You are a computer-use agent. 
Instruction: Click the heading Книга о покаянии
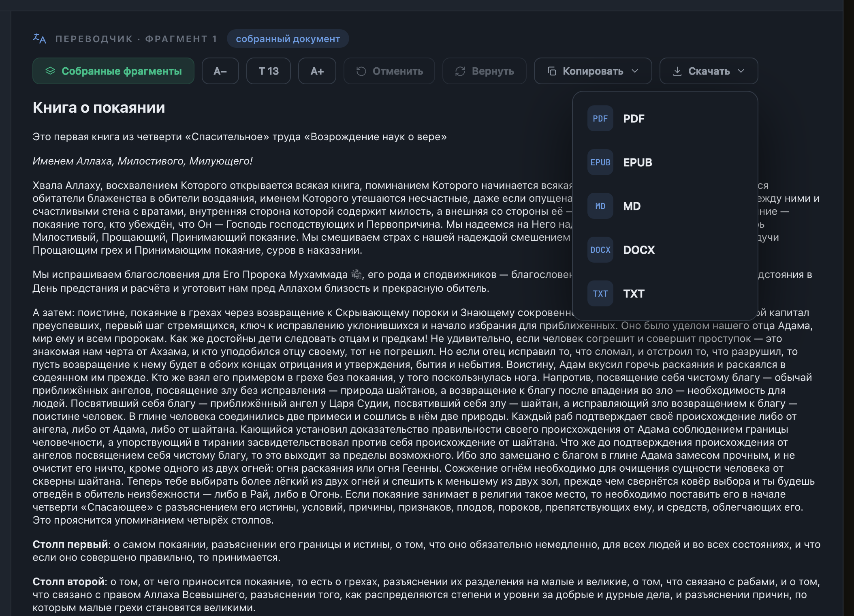point(99,107)
